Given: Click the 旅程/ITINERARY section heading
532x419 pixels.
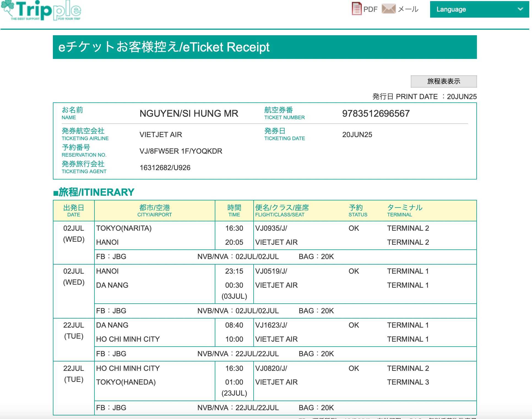Looking at the screenshot, I should [x=94, y=192].
